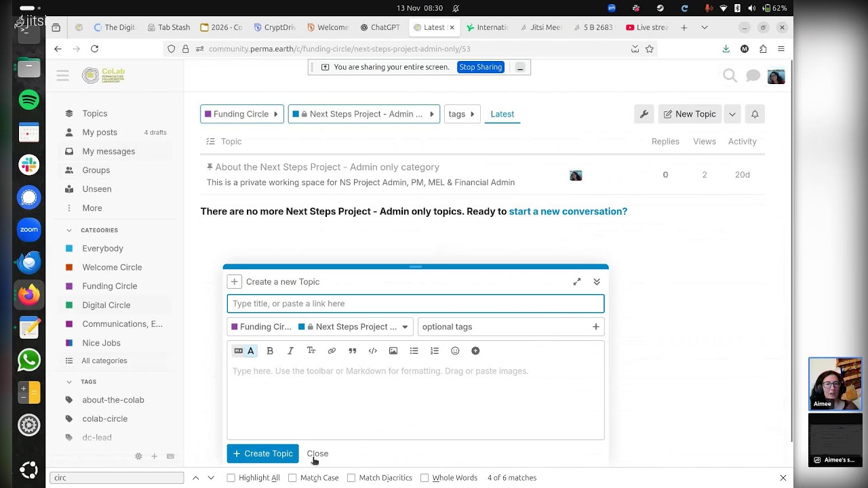Viewport: 868px width, 488px height.
Task: Open WhatsApp from the dock
Action: [x=28, y=360]
